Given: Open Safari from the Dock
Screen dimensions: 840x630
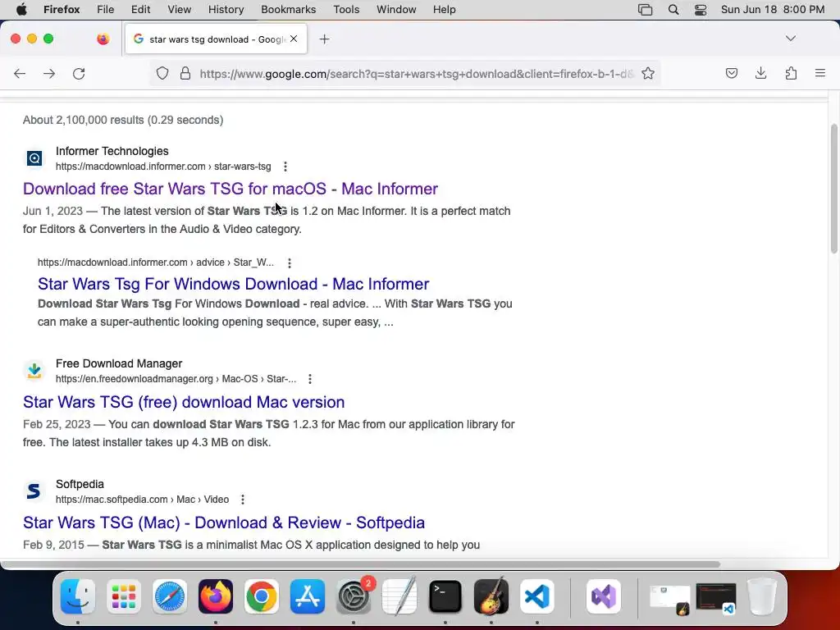Looking at the screenshot, I should pyautogui.click(x=170, y=596).
